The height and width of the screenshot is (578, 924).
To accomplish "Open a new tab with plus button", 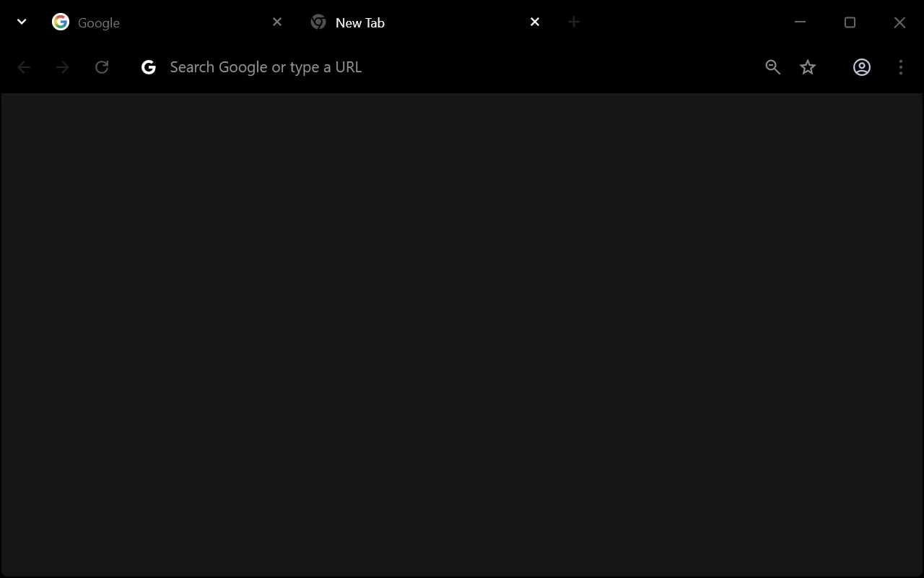I will tap(574, 22).
